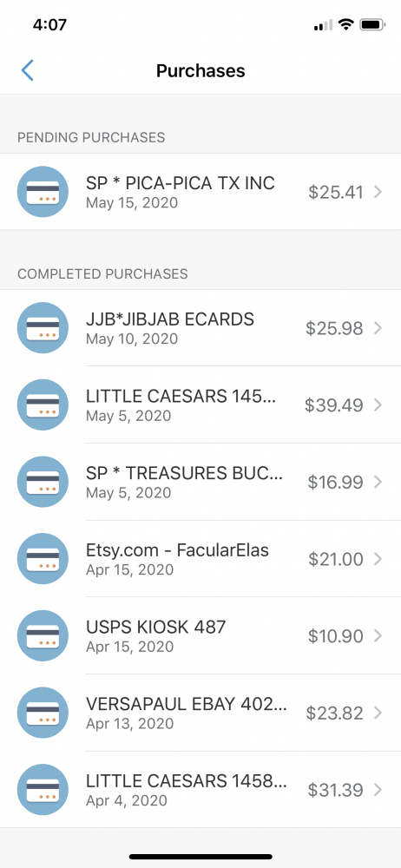Tap card icon beside Etsy.com - FacularElas
The height and width of the screenshot is (868, 401).
coord(43,558)
